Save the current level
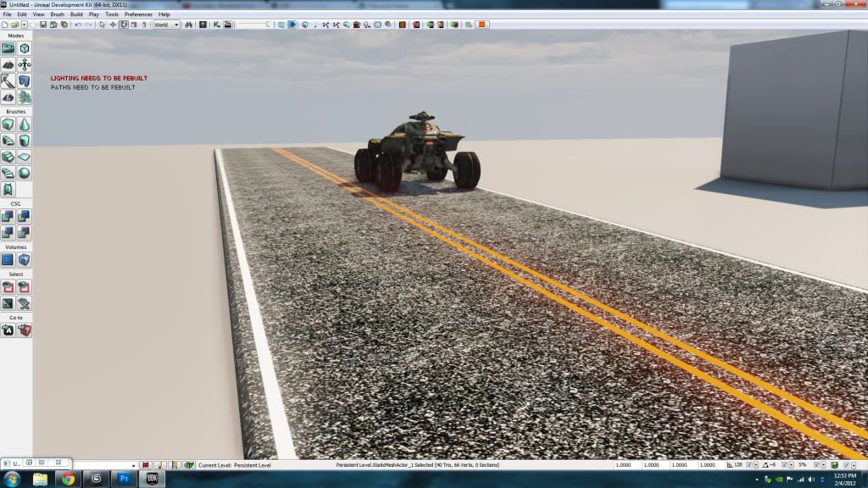The width and height of the screenshot is (868, 488). pos(43,25)
